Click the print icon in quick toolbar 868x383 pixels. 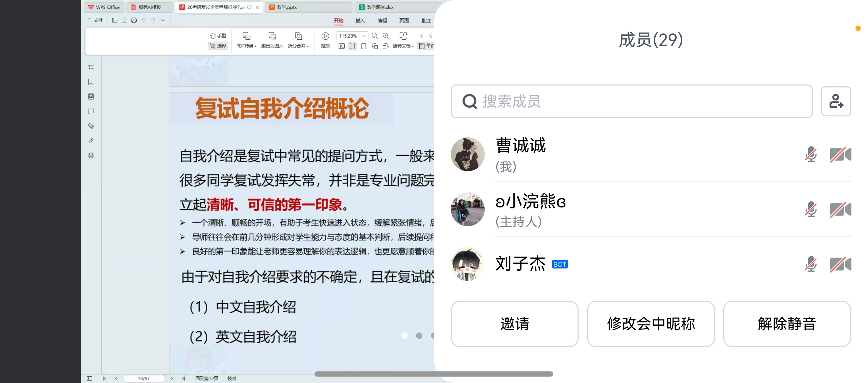[x=134, y=20]
